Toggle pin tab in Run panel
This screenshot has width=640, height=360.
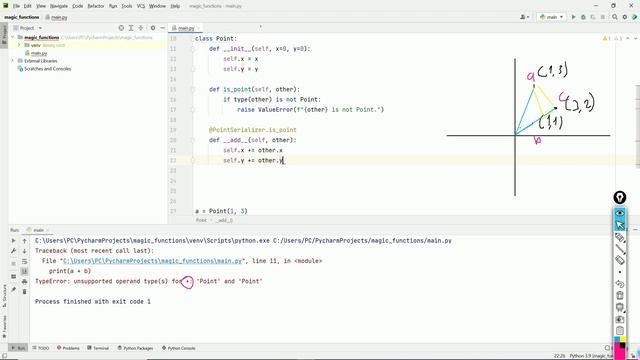13,289
